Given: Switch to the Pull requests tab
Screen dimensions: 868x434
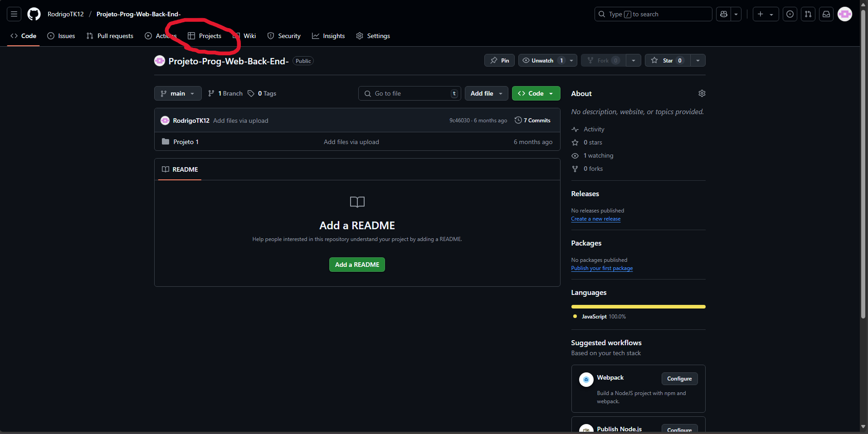Looking at the screenshot, I should click(110, 36).
